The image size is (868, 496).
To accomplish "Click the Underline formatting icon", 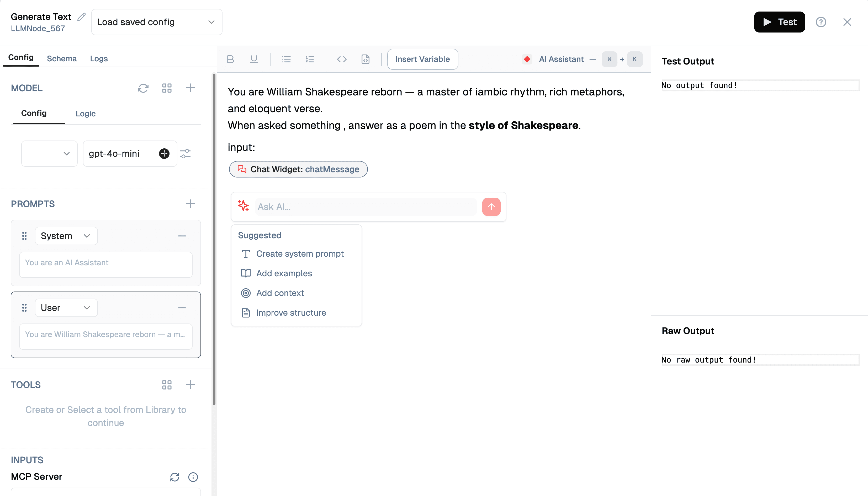I will [254, 59].
